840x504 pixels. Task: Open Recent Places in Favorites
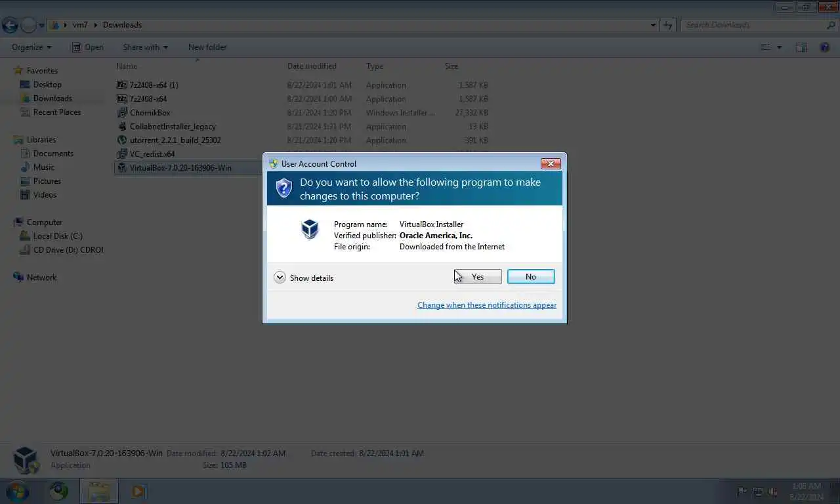pyautogui.click(x=57, y=112)
